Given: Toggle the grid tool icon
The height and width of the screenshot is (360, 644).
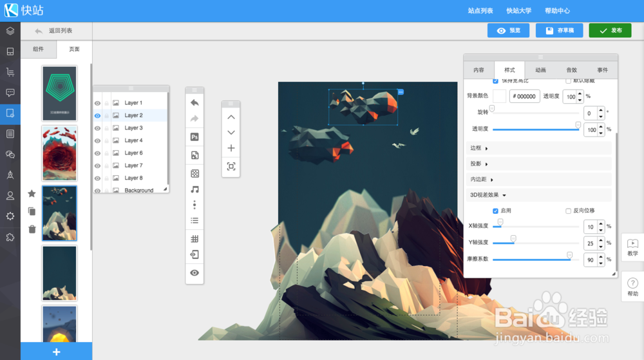Looking at the screenshot, I should pos(194,239).
